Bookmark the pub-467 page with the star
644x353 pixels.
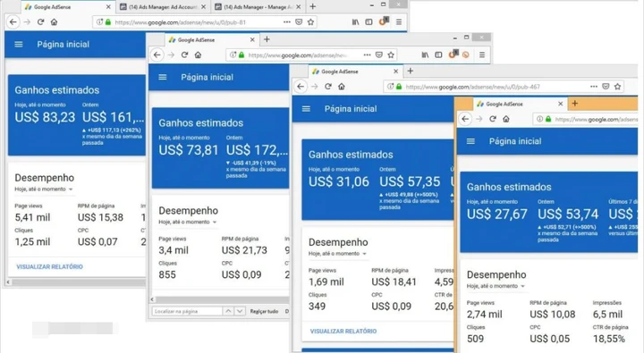[x=617, y=86]
